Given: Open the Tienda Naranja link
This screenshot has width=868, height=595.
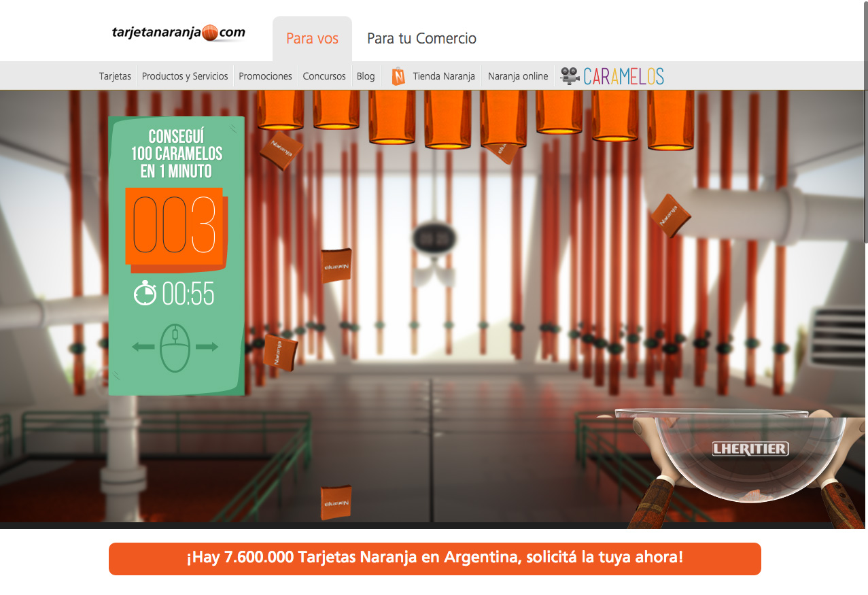Looking at the screenshot, I should (x=444, y=76).
